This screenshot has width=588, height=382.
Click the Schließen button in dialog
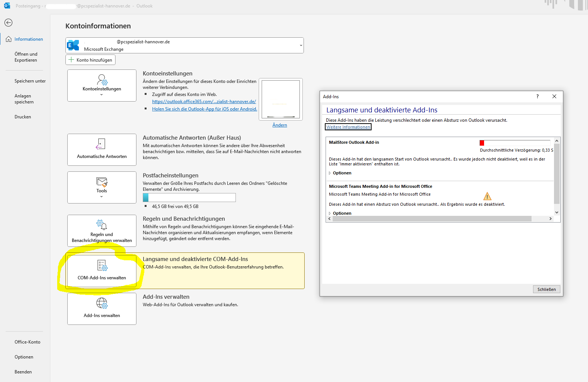pyautogui.click(x=546, y=289)
